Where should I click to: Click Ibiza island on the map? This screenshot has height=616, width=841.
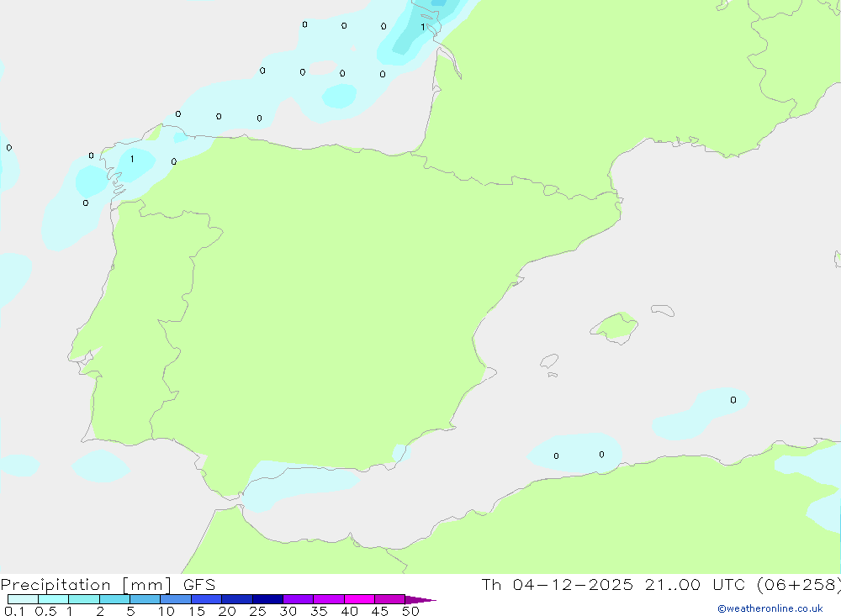549,361
